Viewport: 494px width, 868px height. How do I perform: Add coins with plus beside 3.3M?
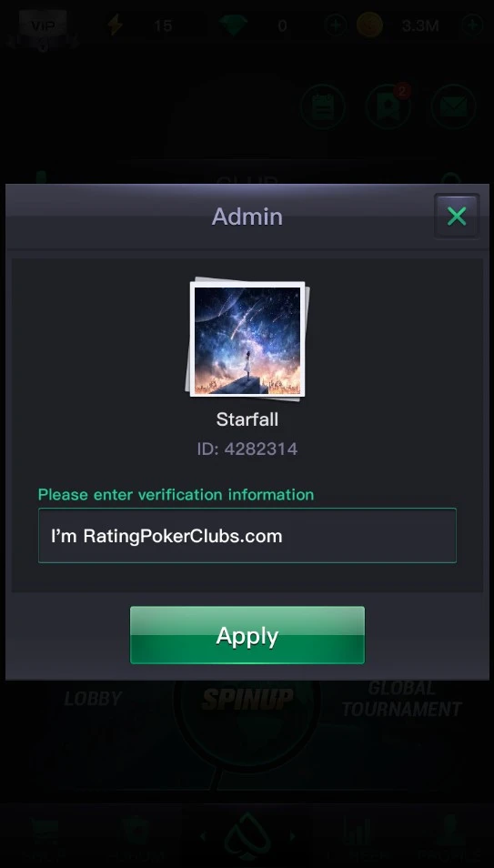[472, 25]
